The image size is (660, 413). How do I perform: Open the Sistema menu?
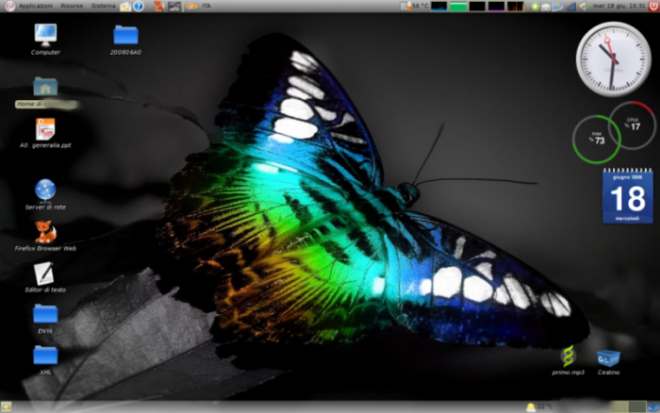coord(103,6)
